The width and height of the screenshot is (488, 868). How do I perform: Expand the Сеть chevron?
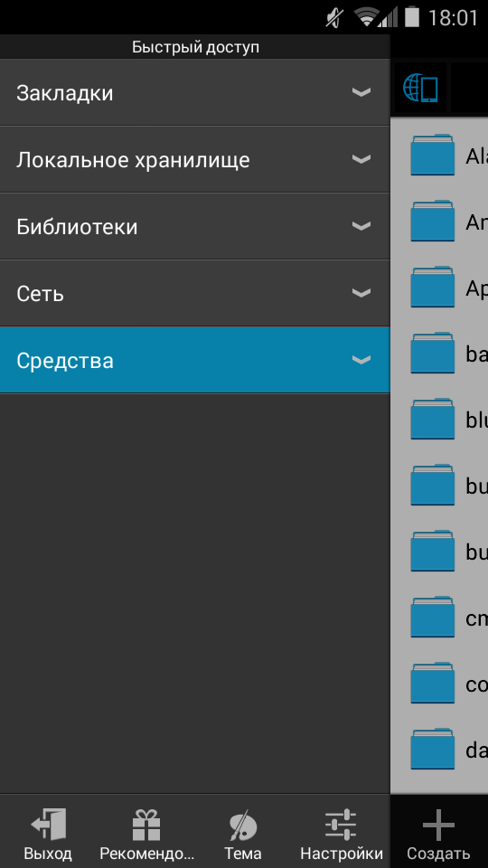click(361, 293)
